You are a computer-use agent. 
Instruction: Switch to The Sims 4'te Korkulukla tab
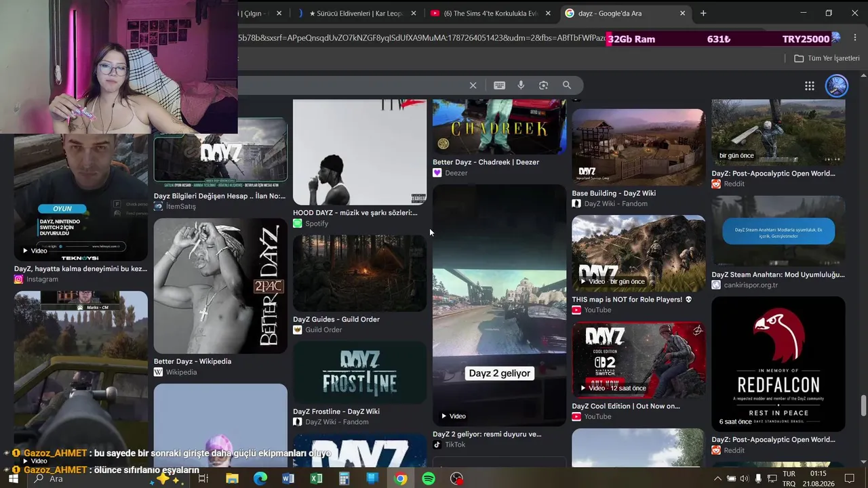click(490, 13)
